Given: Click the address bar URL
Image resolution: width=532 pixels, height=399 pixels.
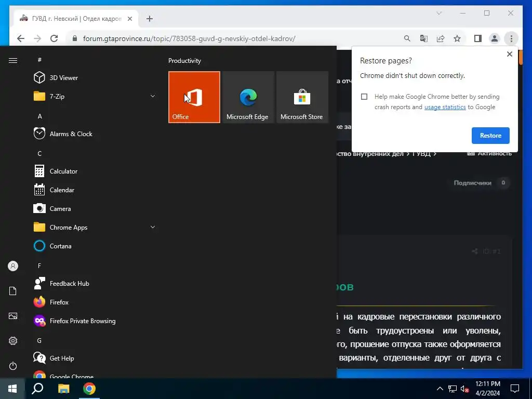Looking at the screenshot, I should [189, 38].
